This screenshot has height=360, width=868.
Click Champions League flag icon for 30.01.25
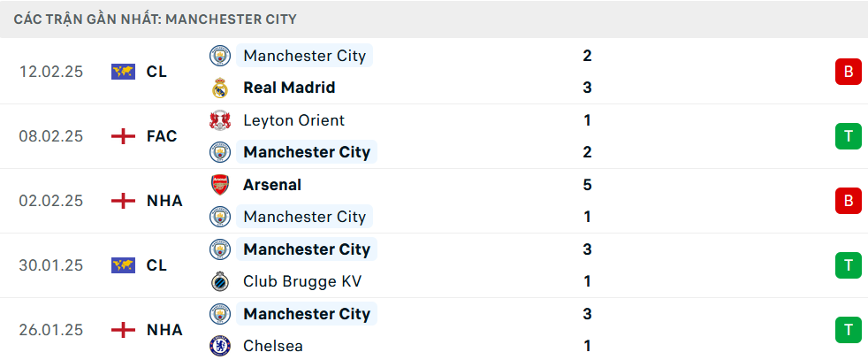pos(123,265)
